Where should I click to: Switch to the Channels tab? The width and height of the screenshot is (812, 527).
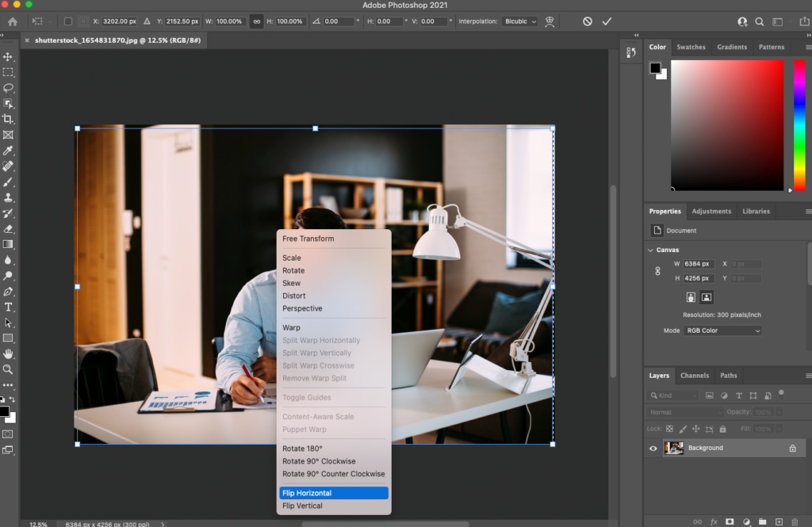click(x=695, y=376)
